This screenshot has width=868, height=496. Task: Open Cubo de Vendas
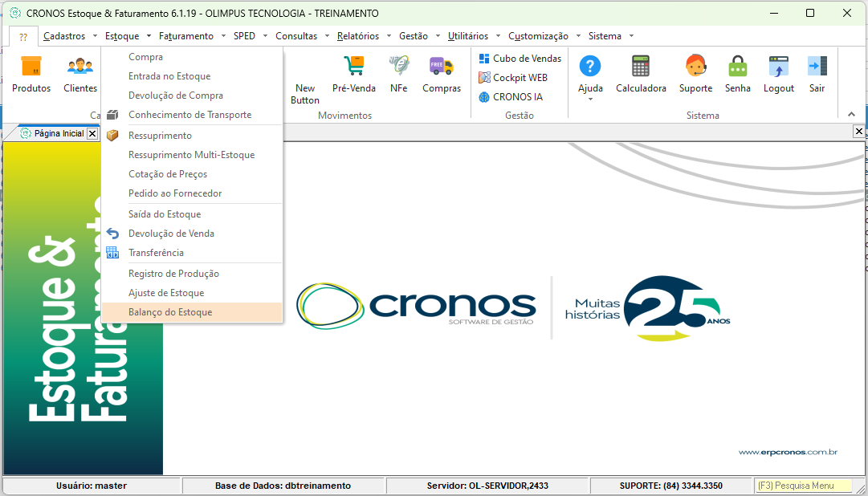(x=527, y=59)
